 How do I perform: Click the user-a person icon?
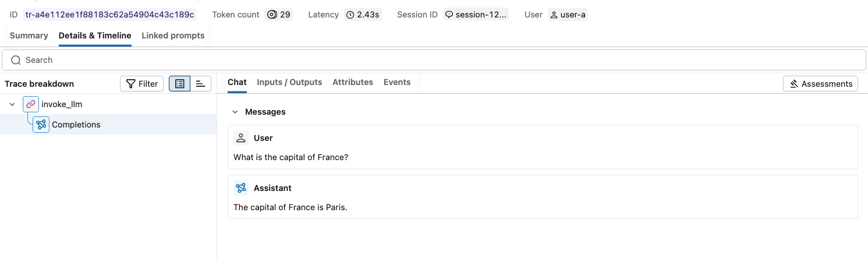[x=554, y=15]
